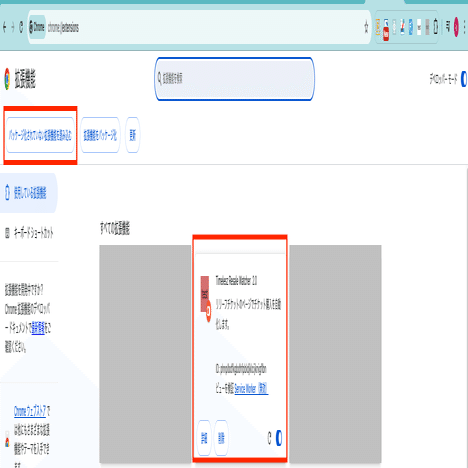Click the extensions search field
Viewport: 468px width, 468px height.
234,79
